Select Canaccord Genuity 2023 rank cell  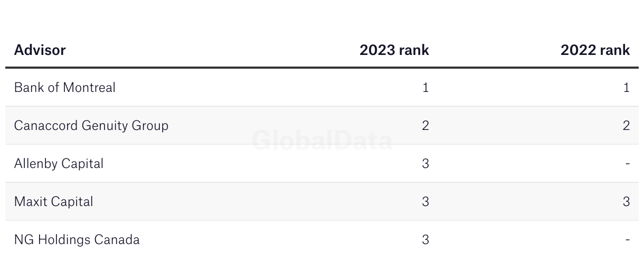pos(425,125)
